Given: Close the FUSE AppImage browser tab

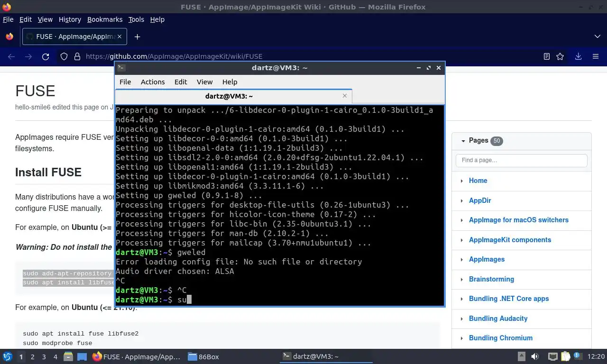Looking at the screenshot, I should pyautogui.click(x=120, y=36).
